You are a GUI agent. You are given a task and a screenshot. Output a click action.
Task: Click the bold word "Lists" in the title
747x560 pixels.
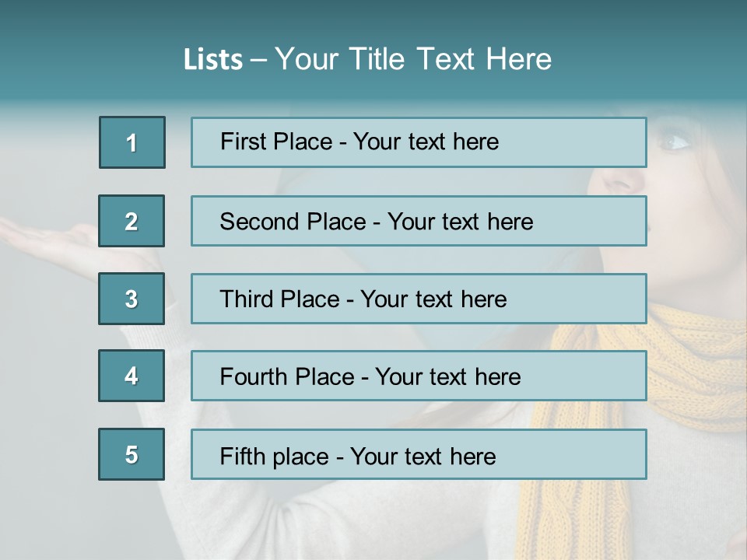(213, 60)
